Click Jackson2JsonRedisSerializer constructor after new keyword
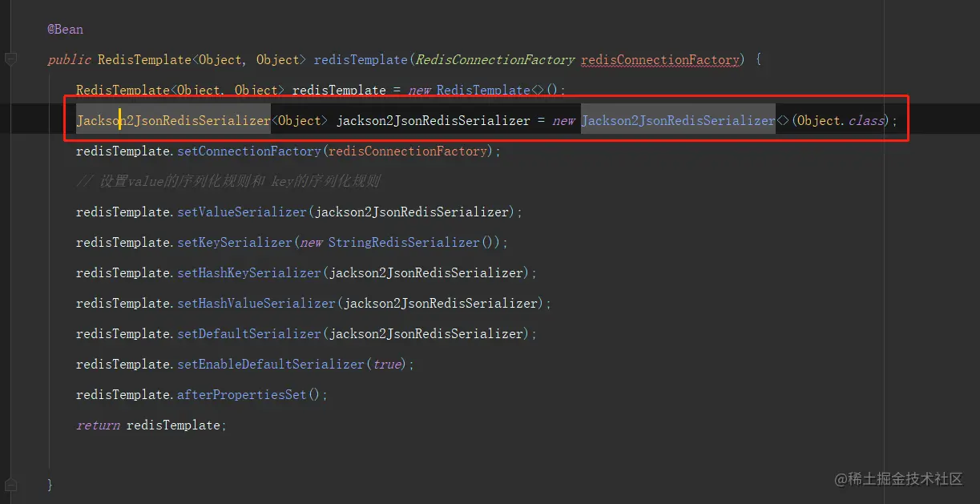The height and width of the screenshot is (504, 980). pos(678,121)
